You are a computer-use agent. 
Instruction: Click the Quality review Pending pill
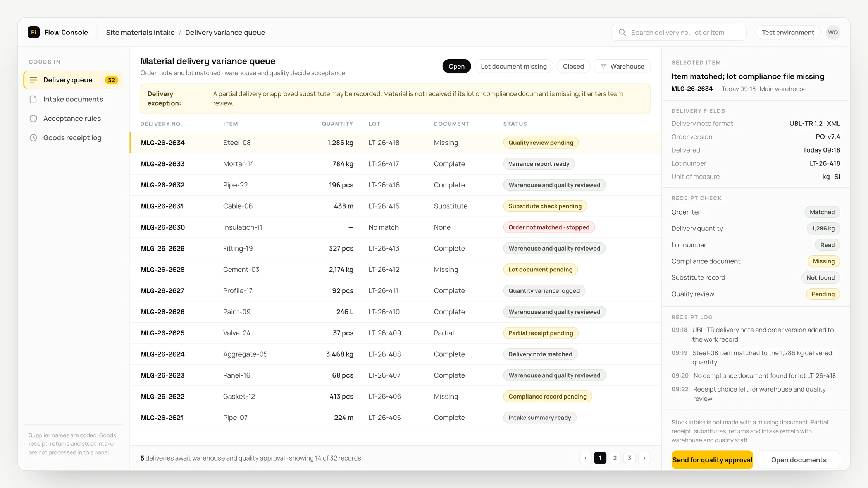[823, 294]
